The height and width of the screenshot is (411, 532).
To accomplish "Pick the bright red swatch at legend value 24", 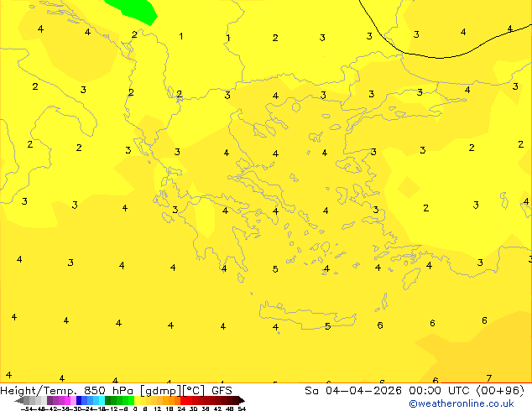I will tap(184, 400).
